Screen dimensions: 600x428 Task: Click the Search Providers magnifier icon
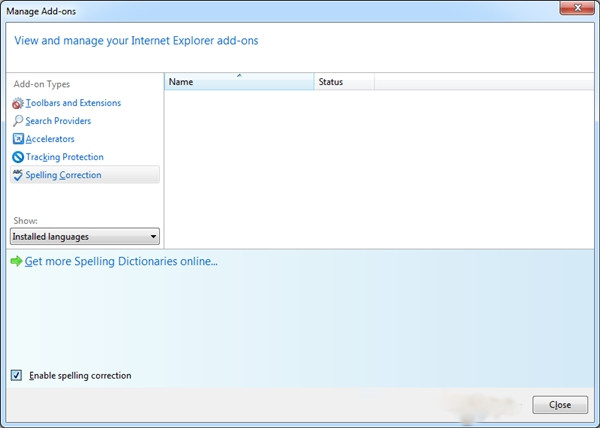click(18, 121)
